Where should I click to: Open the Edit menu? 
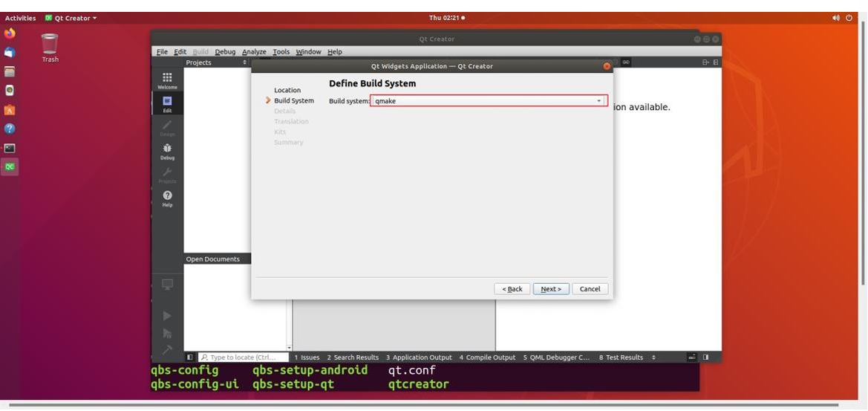coord(180,51)
